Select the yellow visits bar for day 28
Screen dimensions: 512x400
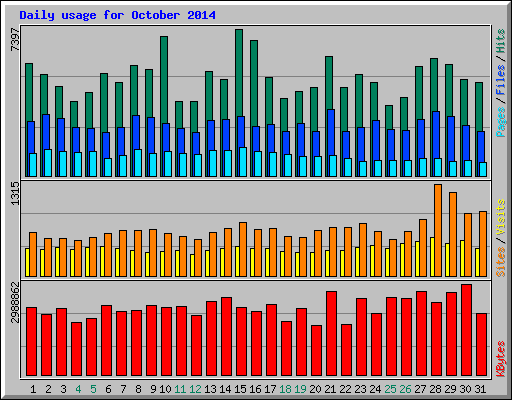pyautogui.click(x=432, y=257)
